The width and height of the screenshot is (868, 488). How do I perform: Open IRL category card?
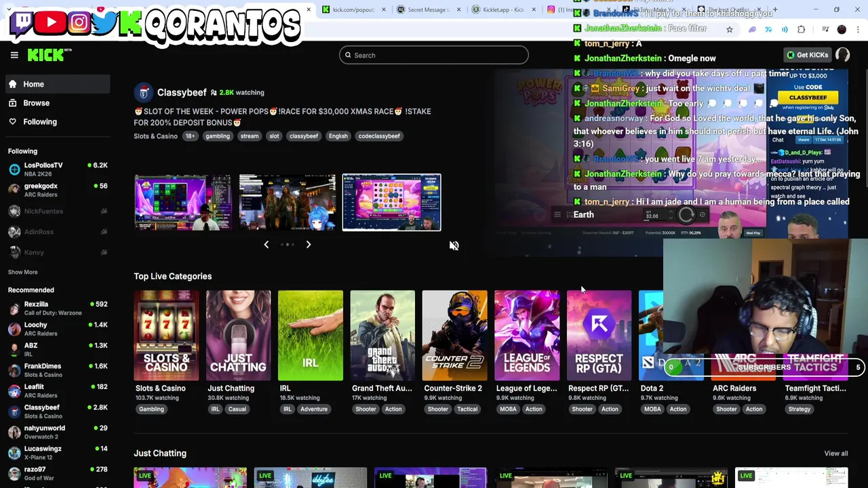click(x=310, y=335)
